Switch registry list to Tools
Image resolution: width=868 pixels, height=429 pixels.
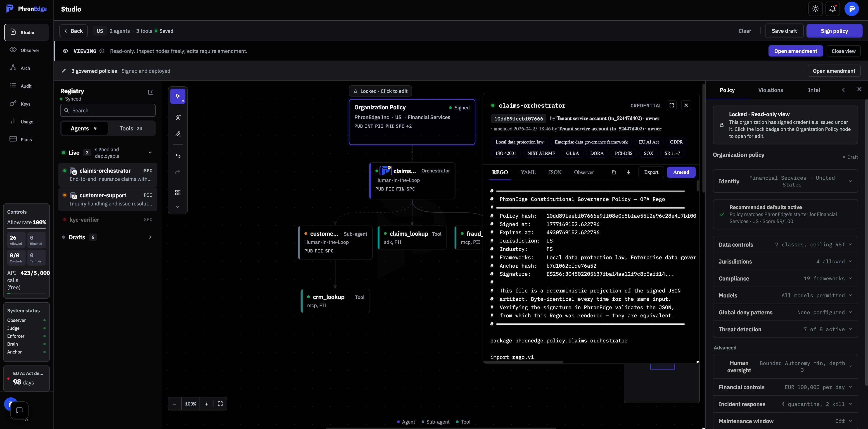(131, 128)
